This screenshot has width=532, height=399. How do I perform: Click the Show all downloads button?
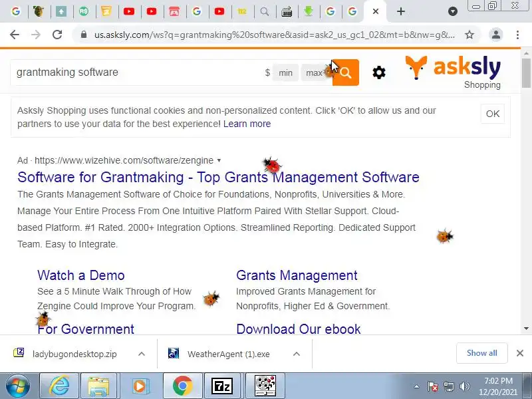(481, 353)
